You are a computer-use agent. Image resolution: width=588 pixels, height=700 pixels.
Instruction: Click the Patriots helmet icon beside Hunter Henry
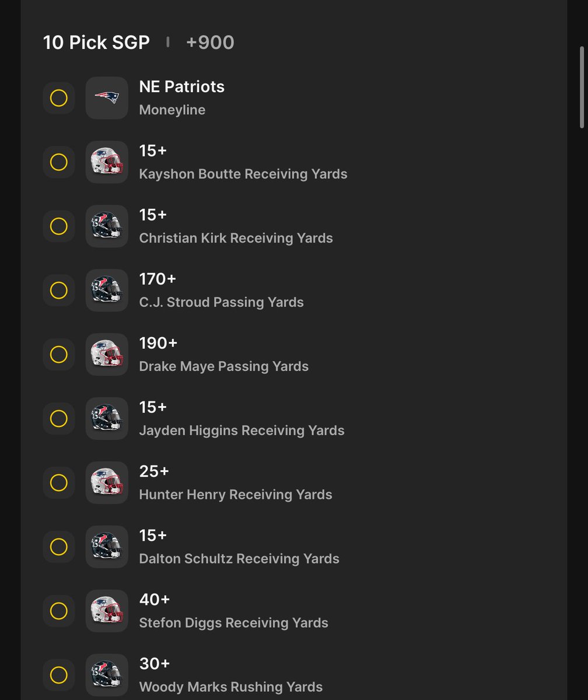(x=107, y=483)
